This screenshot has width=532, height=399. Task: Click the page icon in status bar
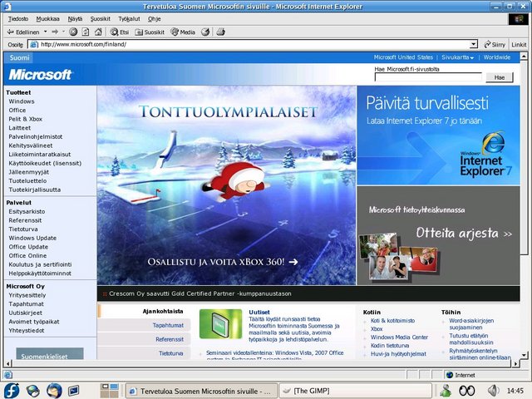click(8, 375)
